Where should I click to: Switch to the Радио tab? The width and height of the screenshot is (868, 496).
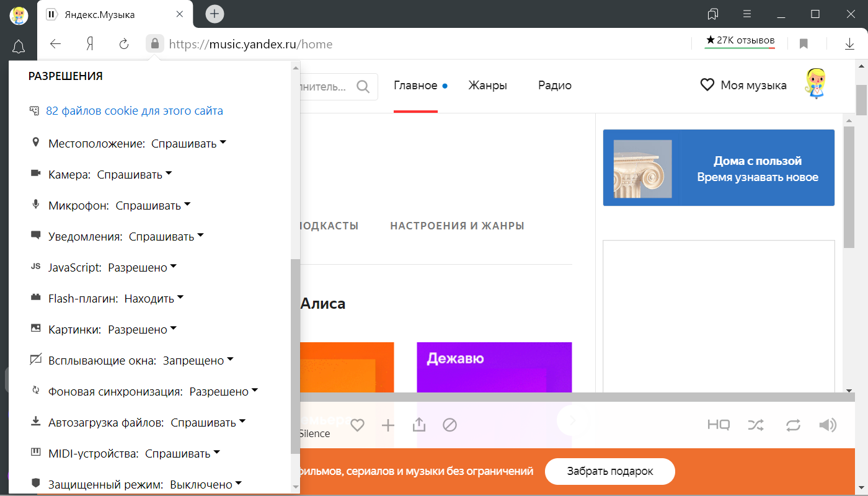pos(555,86)
